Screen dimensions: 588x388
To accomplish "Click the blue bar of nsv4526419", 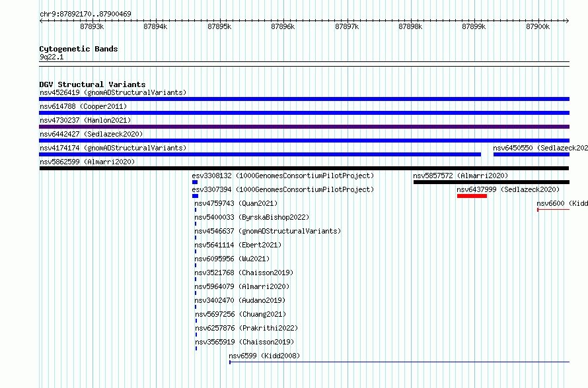I will 304,99.
